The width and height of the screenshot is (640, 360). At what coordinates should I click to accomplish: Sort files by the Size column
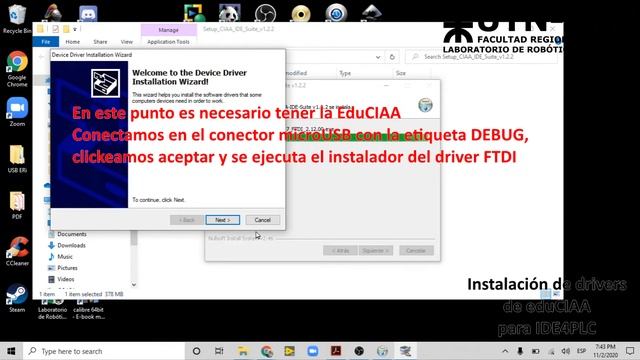(x=400, y=73)
